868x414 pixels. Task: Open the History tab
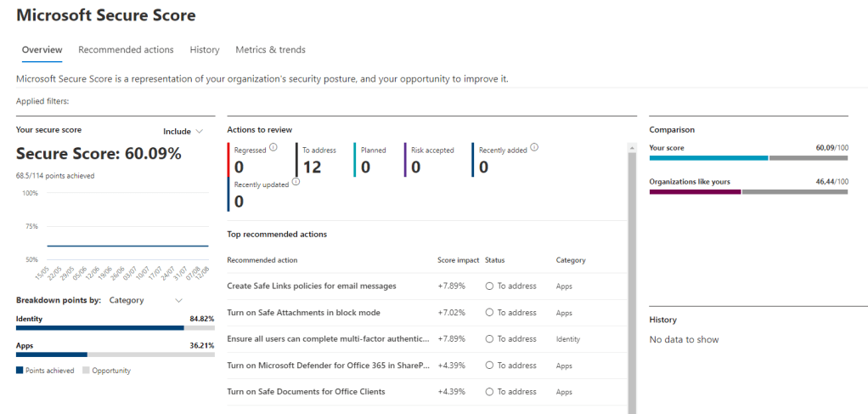point(205,50)
